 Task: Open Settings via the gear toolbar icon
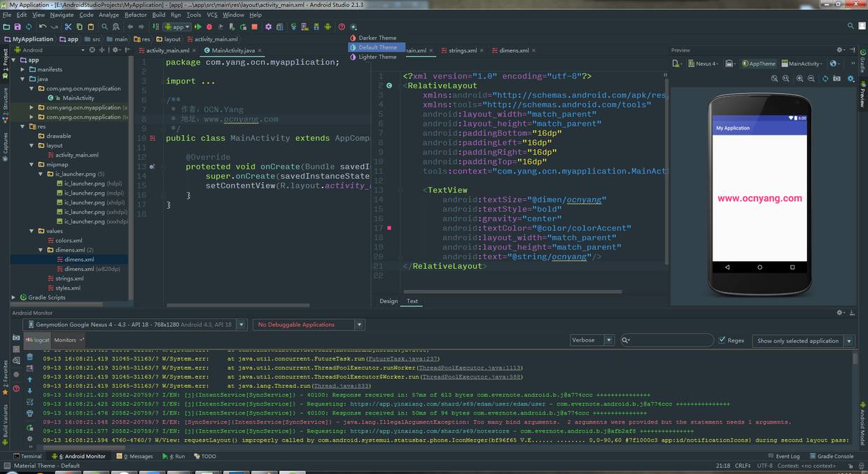coord(268,27)
